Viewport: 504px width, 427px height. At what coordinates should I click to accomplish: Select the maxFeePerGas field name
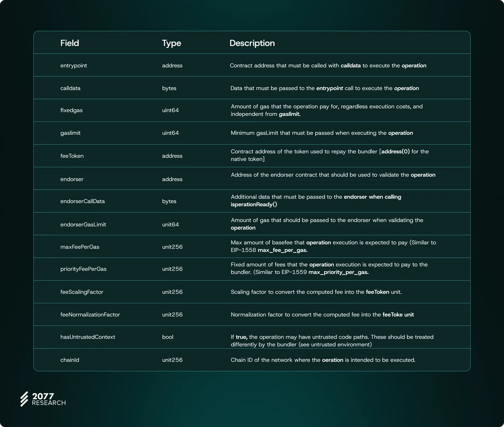tap(80, 247)
